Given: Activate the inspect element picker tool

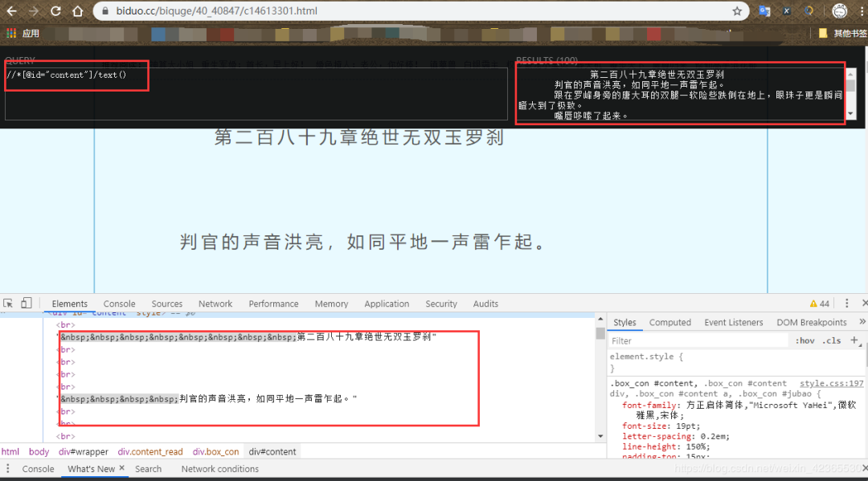Looking at the screenshot, I should [8, 304].
